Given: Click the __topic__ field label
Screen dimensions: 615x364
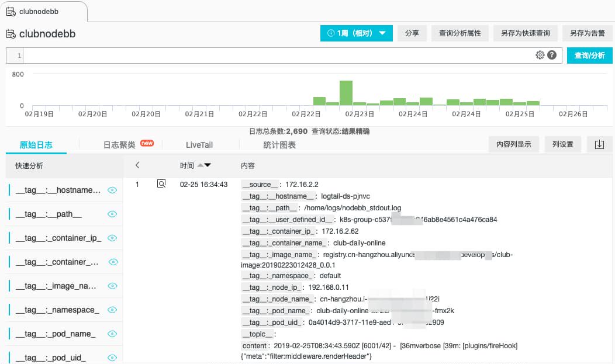Looking at the screenshot, I should (x=258, y=334).
